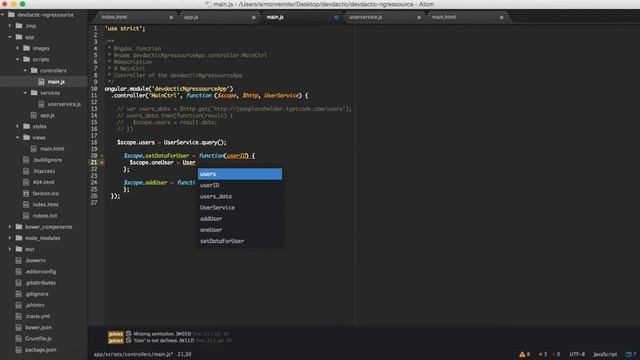Open package.json file

40,350
